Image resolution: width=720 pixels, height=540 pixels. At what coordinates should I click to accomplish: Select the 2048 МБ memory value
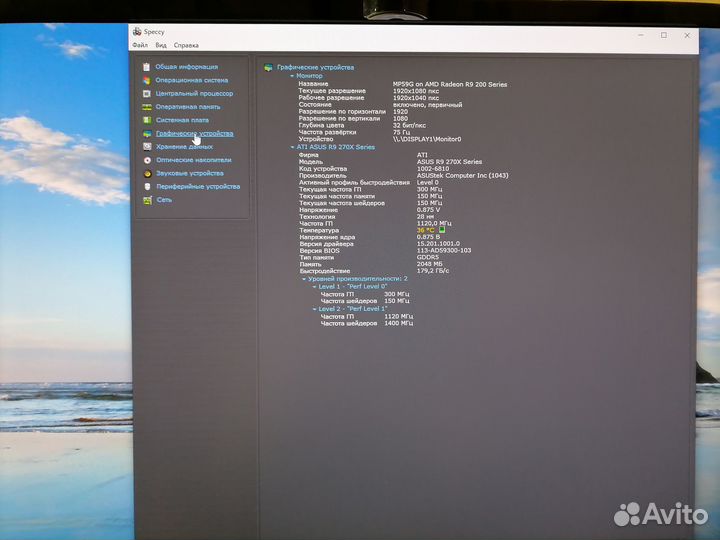tap(430, 264)
